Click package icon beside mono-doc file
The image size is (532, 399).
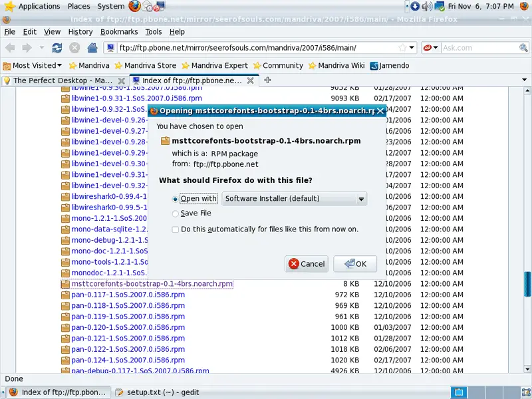click(x=65, y=251)
